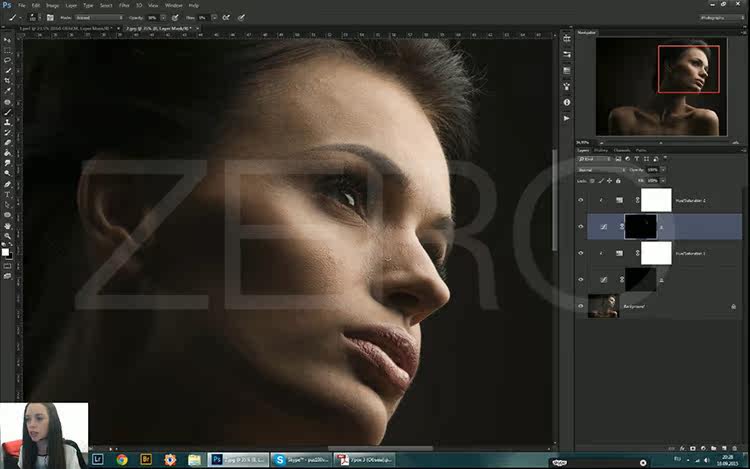Toggle layer filtering on/off switch
The width and height of the screenshot is (750, 469).
(x=665, y=158)
